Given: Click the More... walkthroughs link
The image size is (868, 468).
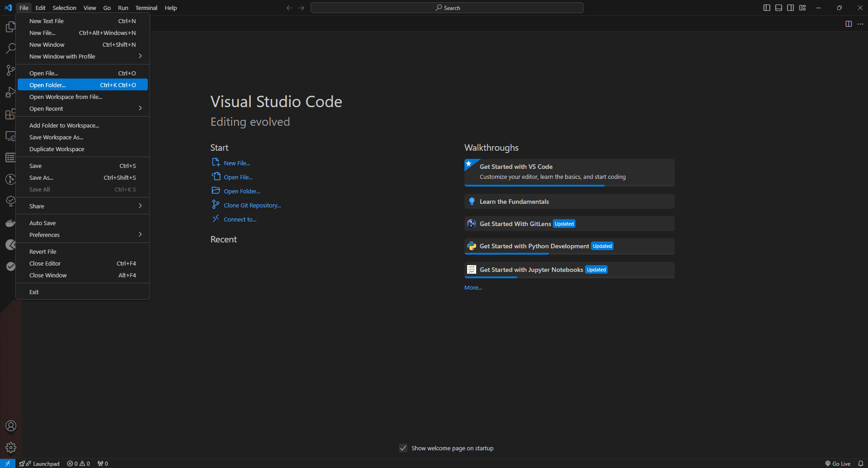Looking at the screenshot, I should [x=473, y=287].
